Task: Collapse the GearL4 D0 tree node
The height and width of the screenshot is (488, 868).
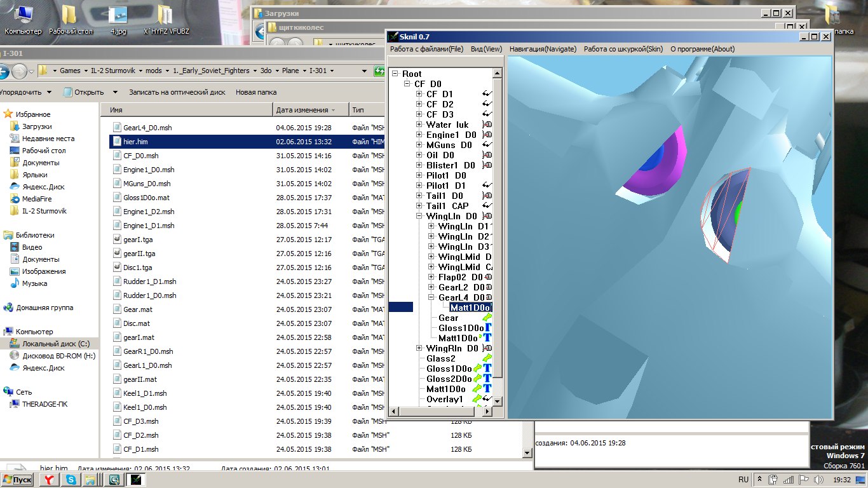Action: tap(431, 297)
